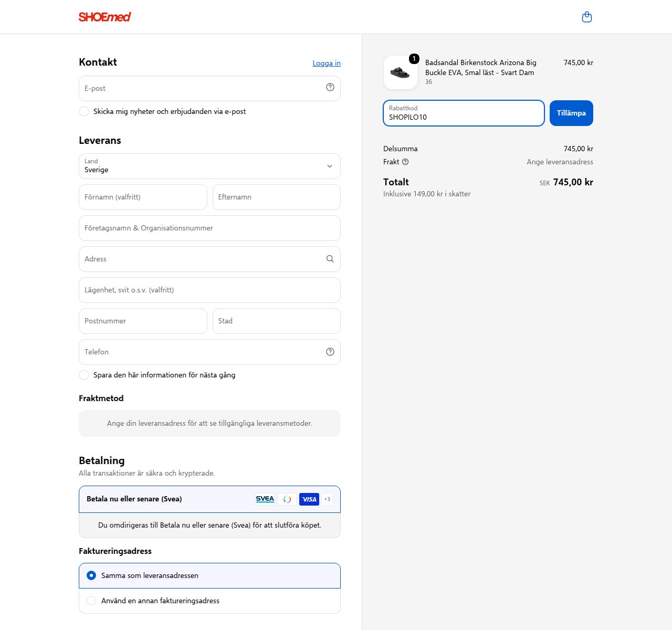The height and width of the screenshot is (630, 672).
Task: Click the Birkenstock sandal product thumbnail
Action: (x=401, y=72)
